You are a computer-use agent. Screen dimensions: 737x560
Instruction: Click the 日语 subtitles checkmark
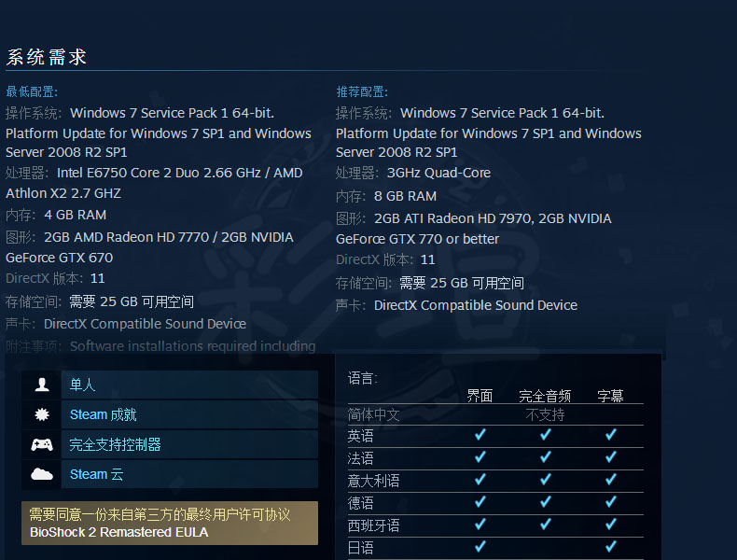pyautogui.click(x=610, y=546)
